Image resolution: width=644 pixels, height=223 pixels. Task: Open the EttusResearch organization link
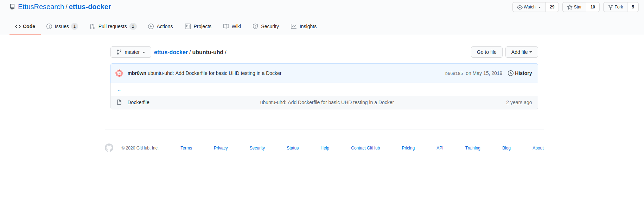[41, 7]
